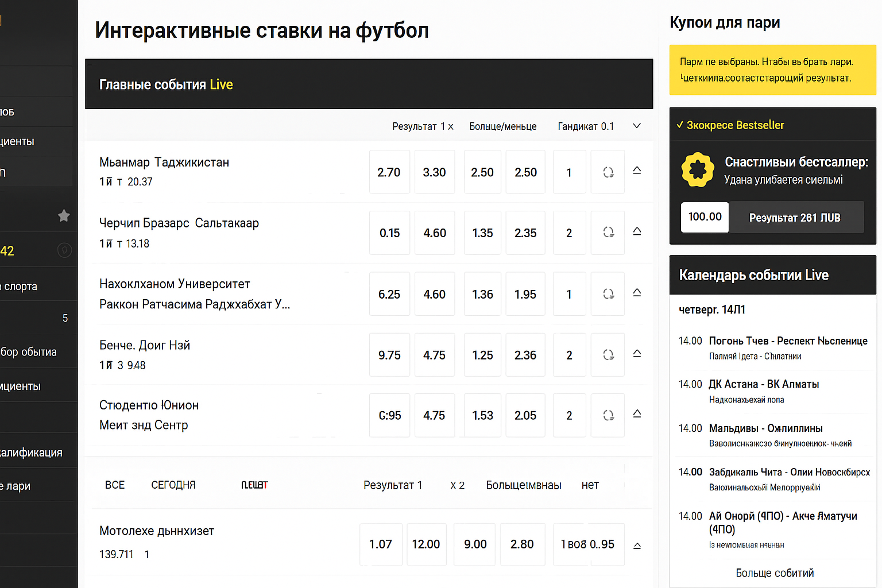882x588 pixels.
Task: Open the Больще событий link
Action: (x=775, y=573)
